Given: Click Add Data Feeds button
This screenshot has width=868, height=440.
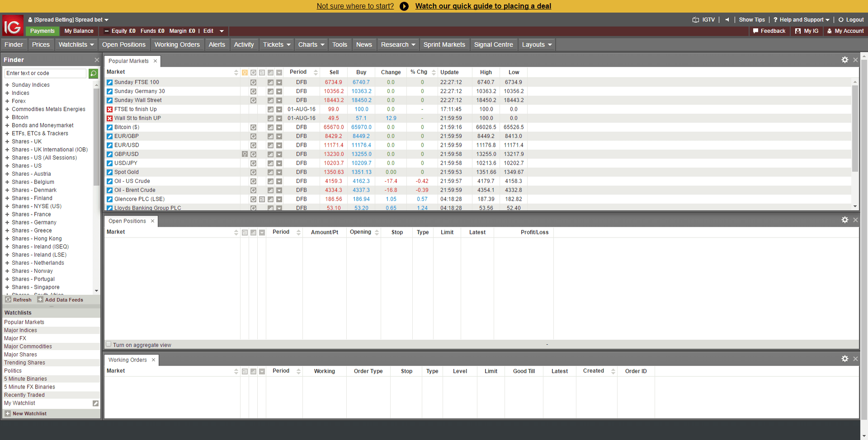Looking at the screenshot, I should [x=60, y=300].
